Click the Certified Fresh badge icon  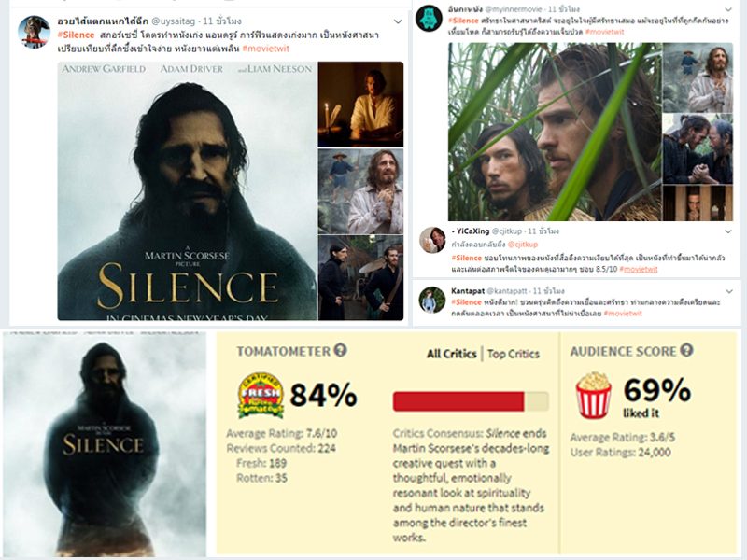[x=261, y=395]
